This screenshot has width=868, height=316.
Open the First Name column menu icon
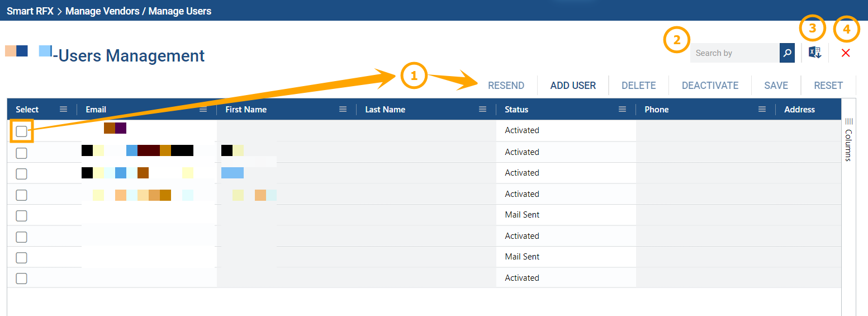343,110
